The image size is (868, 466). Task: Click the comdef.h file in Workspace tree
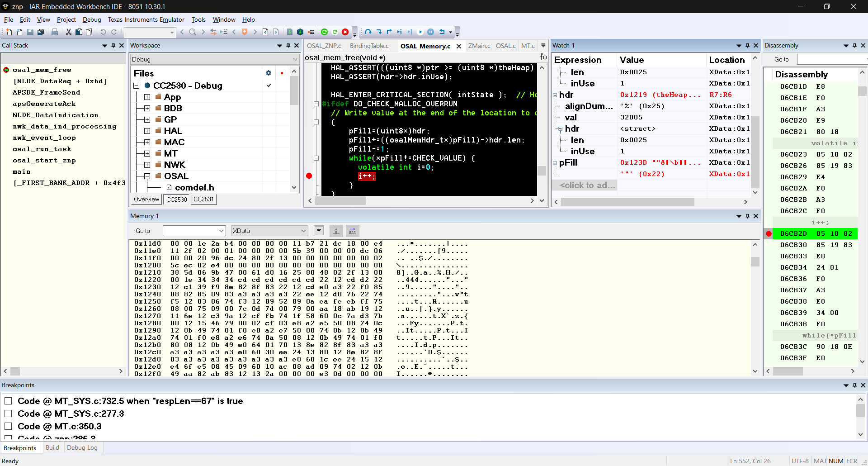coord(194,187)
